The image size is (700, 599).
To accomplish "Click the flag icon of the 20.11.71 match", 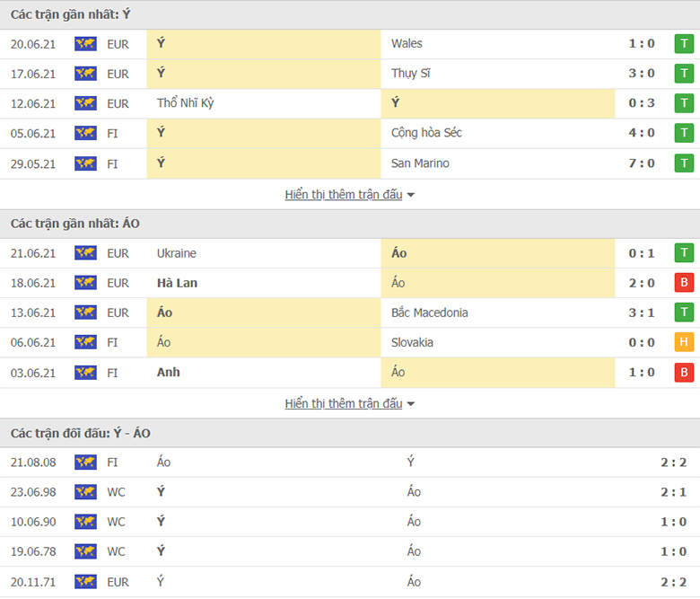I will coord(85,582).
